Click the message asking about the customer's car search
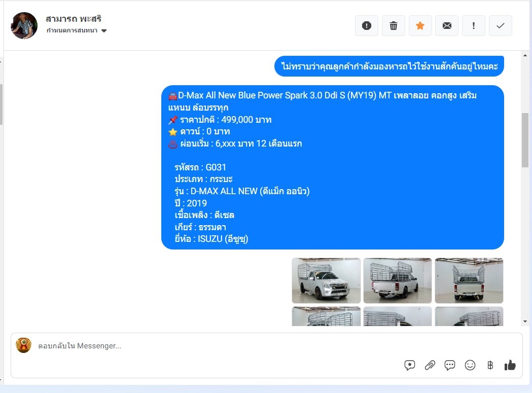The image size is (532, 393). coord(389,66)
